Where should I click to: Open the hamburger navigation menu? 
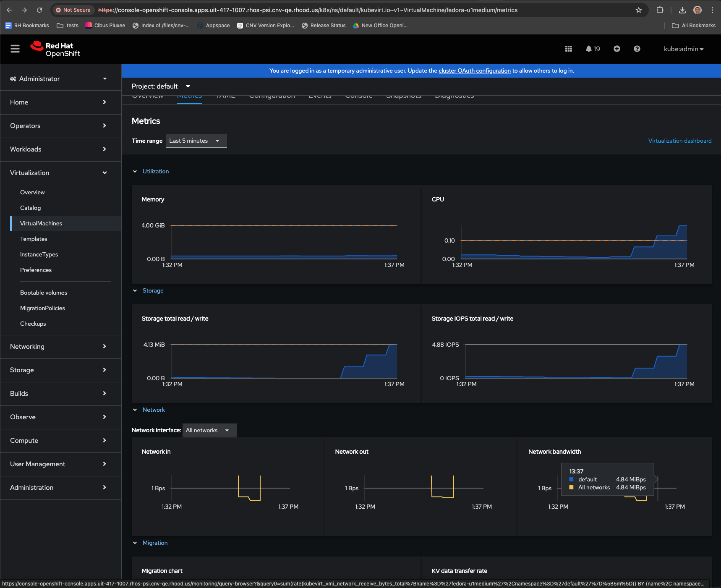tap(15, 49)
